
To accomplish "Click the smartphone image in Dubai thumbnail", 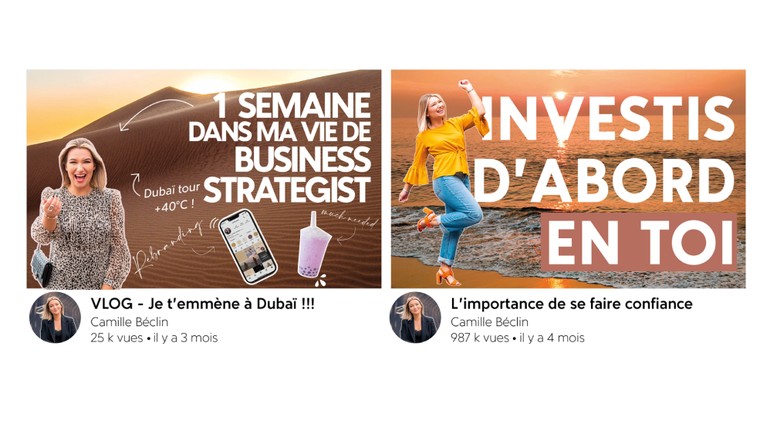I will click(248, 246).
